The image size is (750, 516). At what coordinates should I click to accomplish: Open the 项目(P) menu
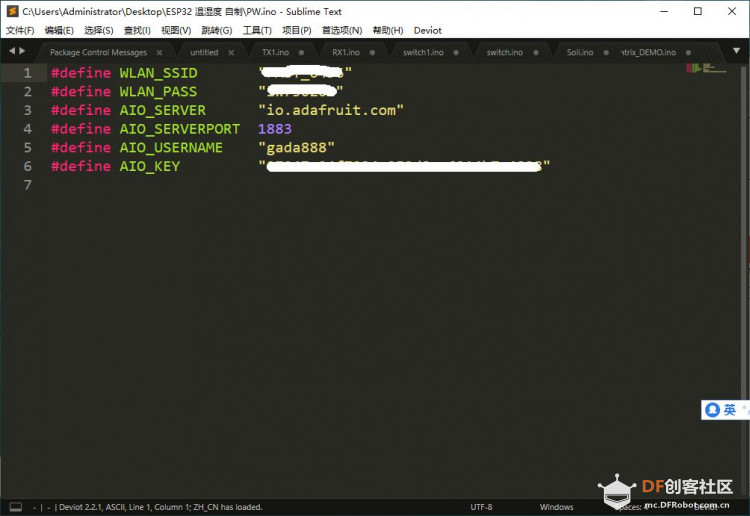297,31
